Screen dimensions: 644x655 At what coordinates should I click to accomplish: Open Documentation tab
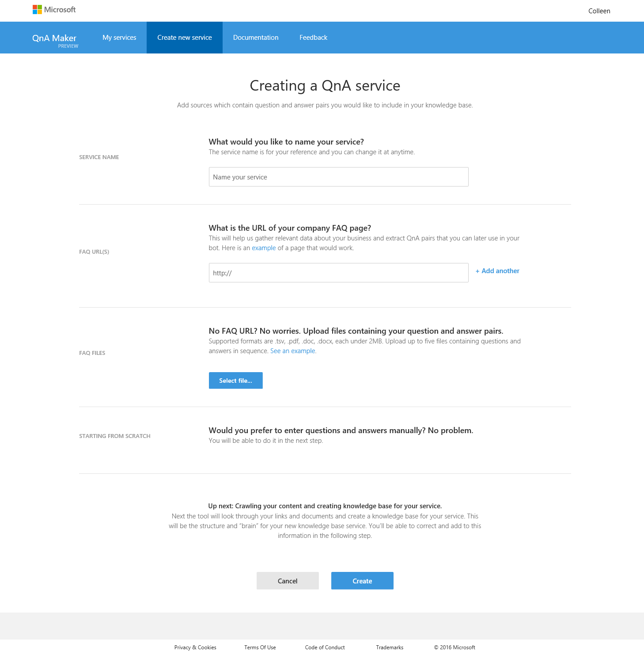(256, 38)
